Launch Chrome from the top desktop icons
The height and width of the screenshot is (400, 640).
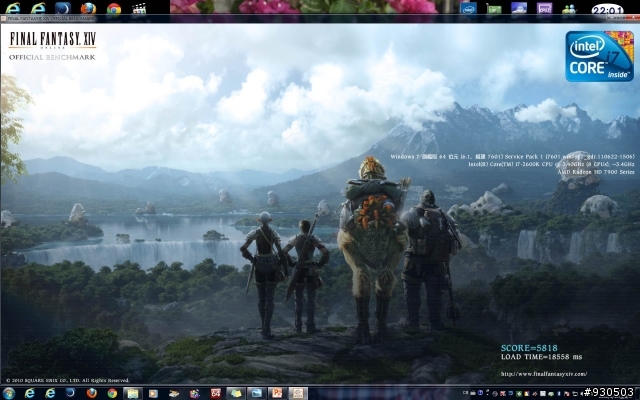pyautogui.click(x=114, y=8)
